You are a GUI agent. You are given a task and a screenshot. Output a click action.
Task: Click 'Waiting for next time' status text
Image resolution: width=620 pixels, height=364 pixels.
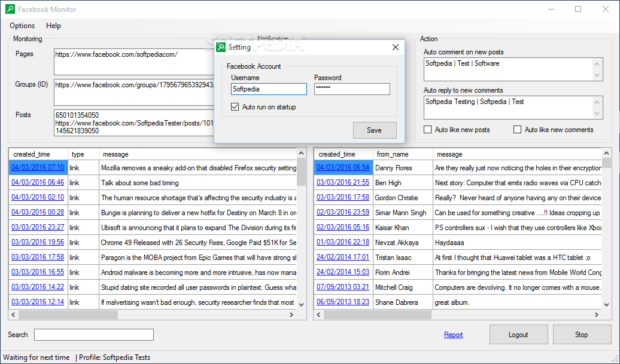(37, 357)
